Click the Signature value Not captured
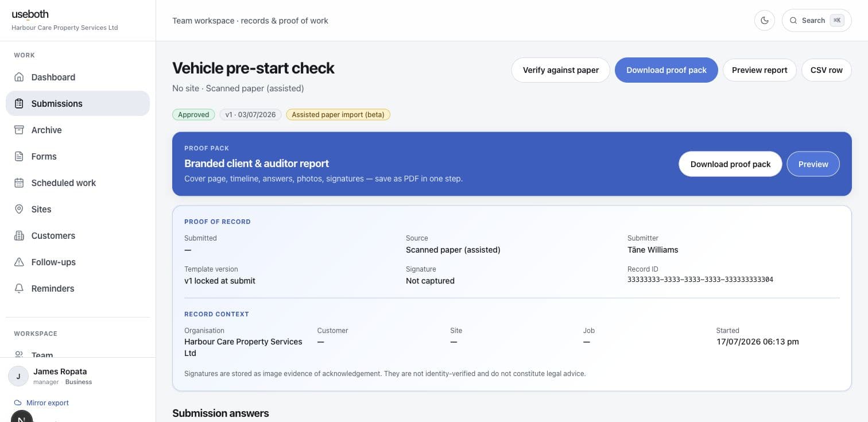868x422 pixels. click(430, 281)
